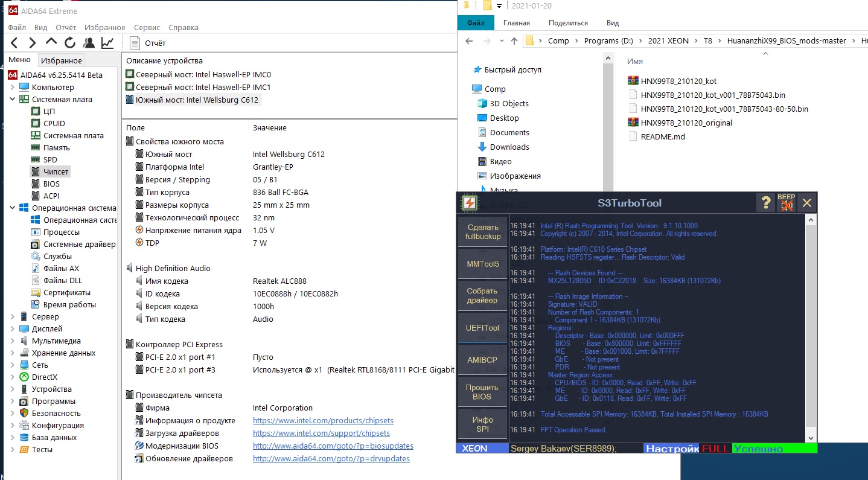This screenshot has width=868, height=480.
Task: Open the Справка menu in AIDA64
Action: pos(183,27)
